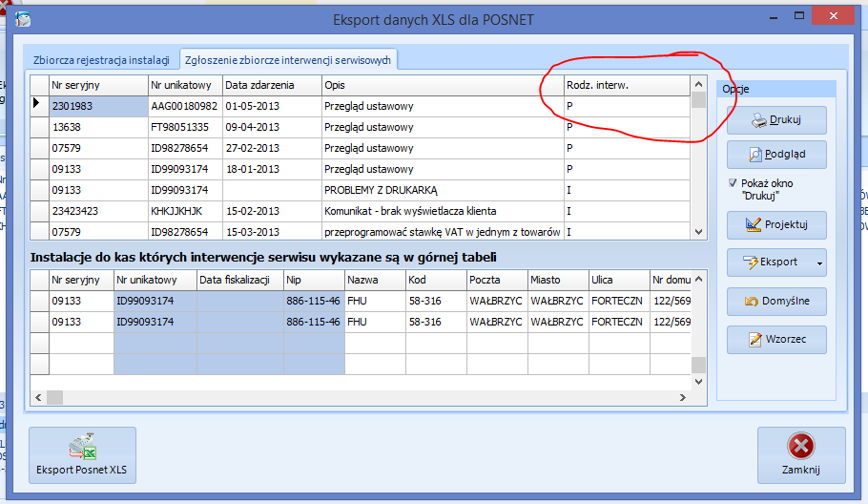Click the magnifier icon on Podgląd button
The width and height of the screenshot is (868, 504).
click(x=755, y=155)
